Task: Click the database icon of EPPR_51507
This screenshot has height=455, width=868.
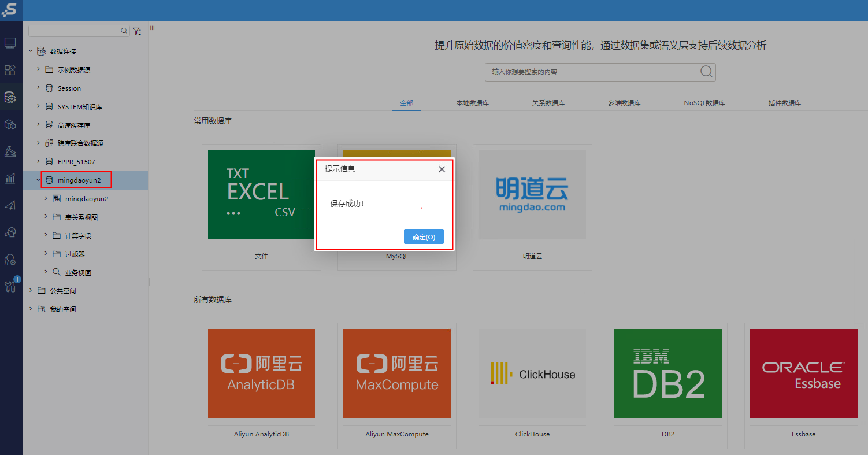Action: point(49,162)
